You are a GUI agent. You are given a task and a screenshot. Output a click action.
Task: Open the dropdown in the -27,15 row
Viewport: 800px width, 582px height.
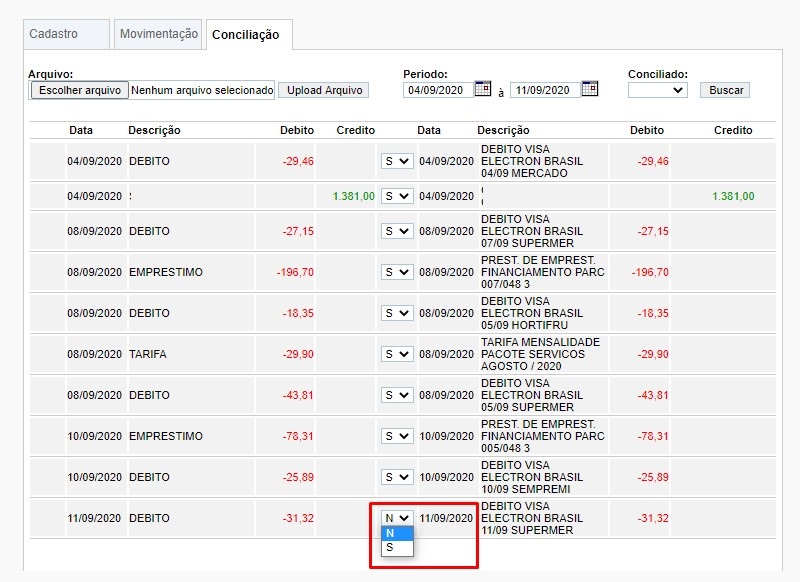coord(397,231)
